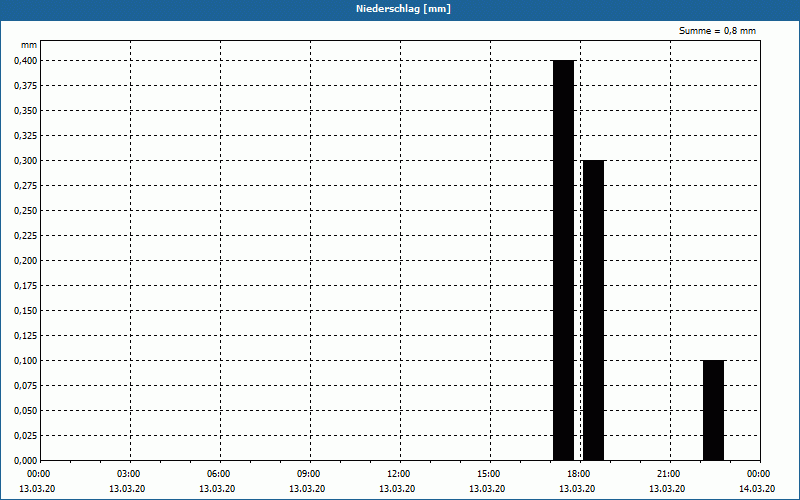This screenshot has height=500, width=800.
Task: Click the 14.03.20 date label
Action: (757, 489)
